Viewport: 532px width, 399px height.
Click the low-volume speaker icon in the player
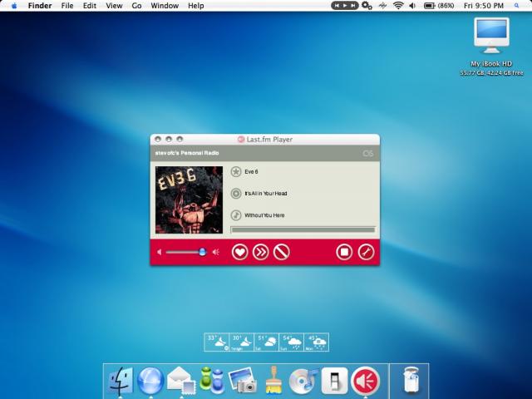coord(159,252)
